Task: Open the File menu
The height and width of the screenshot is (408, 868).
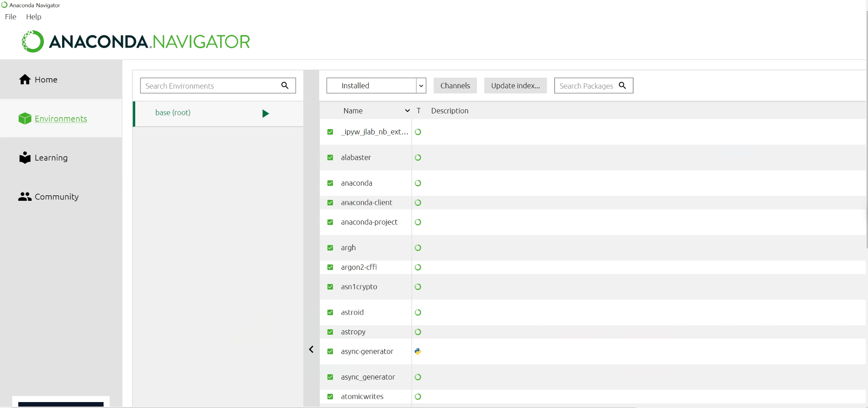Action: coord(11,17)
